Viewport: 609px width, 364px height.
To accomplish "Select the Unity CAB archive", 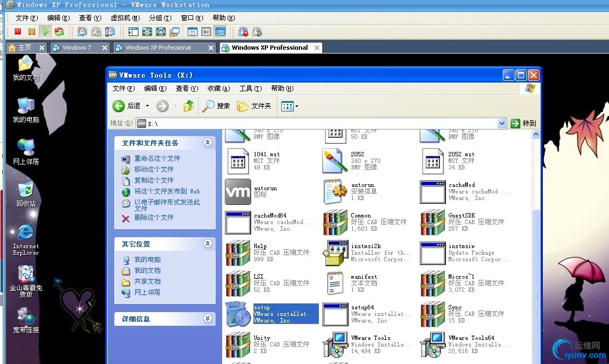I will coord(268,344).
